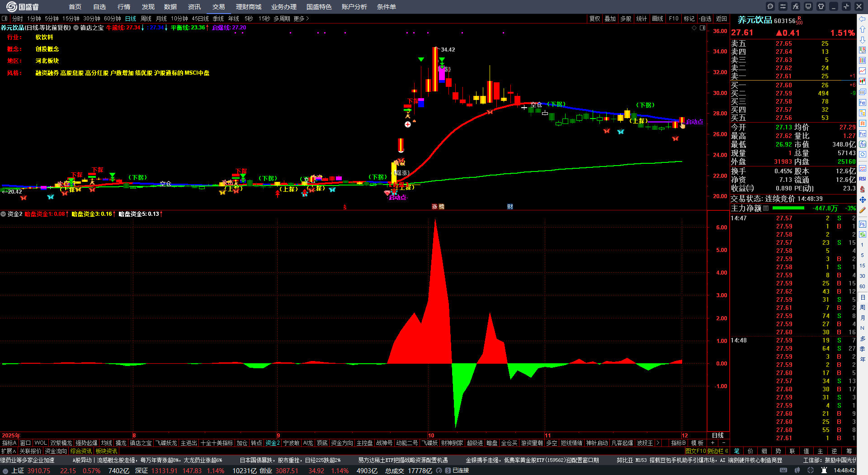The height and width of the screenshot is (475, 868).
Task: Open the 标记 marker dropdown
Action: pos(689,19)
